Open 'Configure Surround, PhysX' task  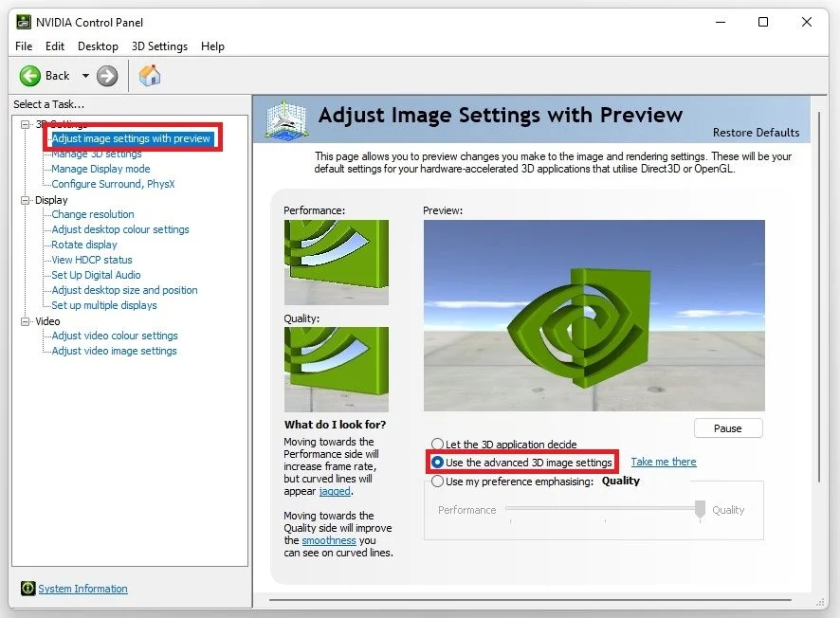(x=113, y=184)
